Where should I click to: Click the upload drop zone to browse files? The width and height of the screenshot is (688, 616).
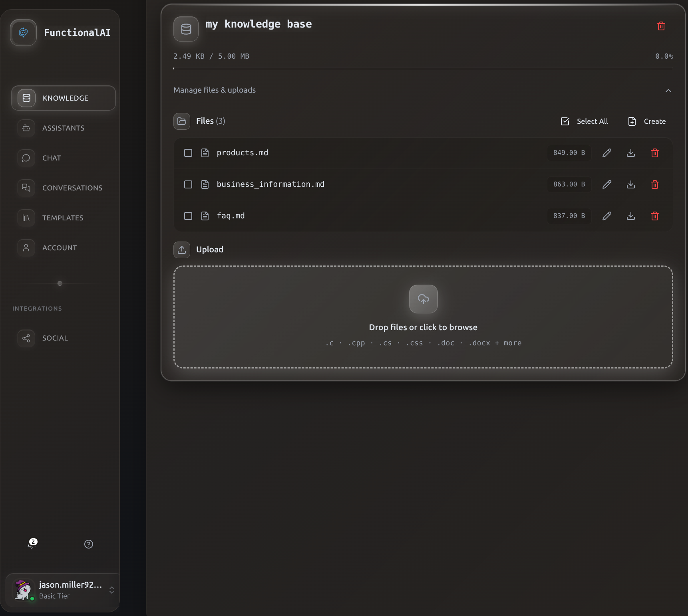[x=423, y=317]
